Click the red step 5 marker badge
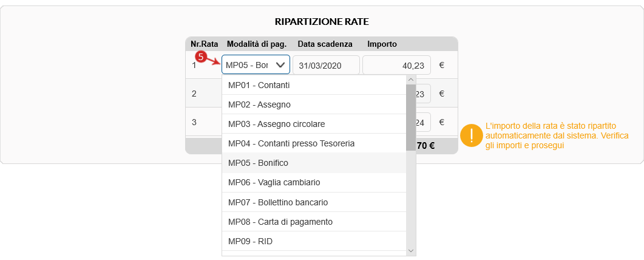The width and height of the screenshot is (644, 260). pyautogui.click(x=200, y=56)
